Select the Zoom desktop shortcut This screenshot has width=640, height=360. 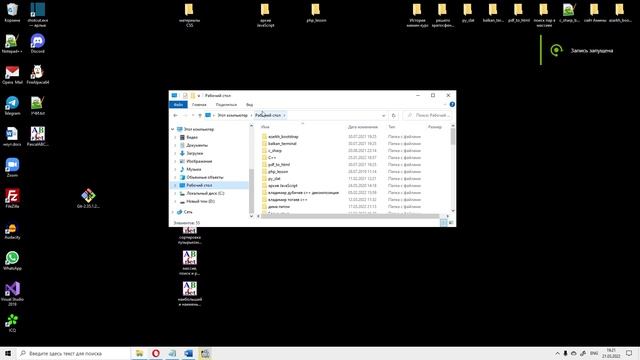pyautogui.click(x=12, y=168)
